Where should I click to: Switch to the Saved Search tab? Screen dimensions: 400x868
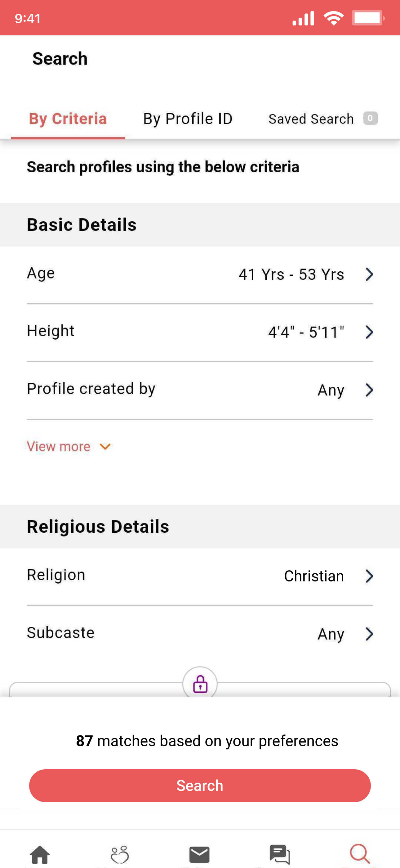point(311,119)
